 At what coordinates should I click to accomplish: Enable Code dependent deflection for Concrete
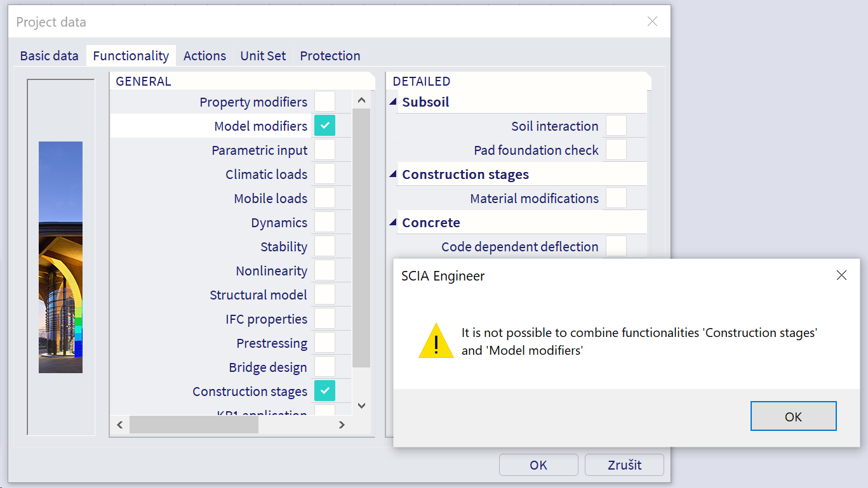point(616,246)
